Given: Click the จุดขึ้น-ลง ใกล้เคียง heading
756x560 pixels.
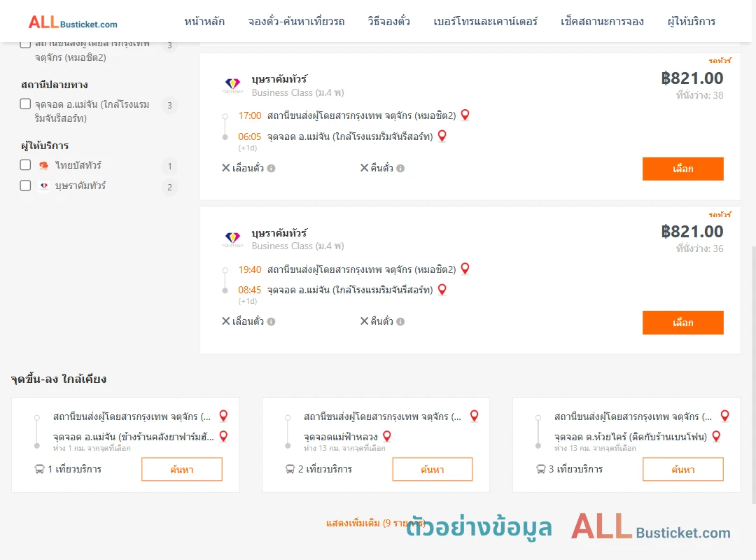Looking at the screenshot, I should (x=58, y=379).
